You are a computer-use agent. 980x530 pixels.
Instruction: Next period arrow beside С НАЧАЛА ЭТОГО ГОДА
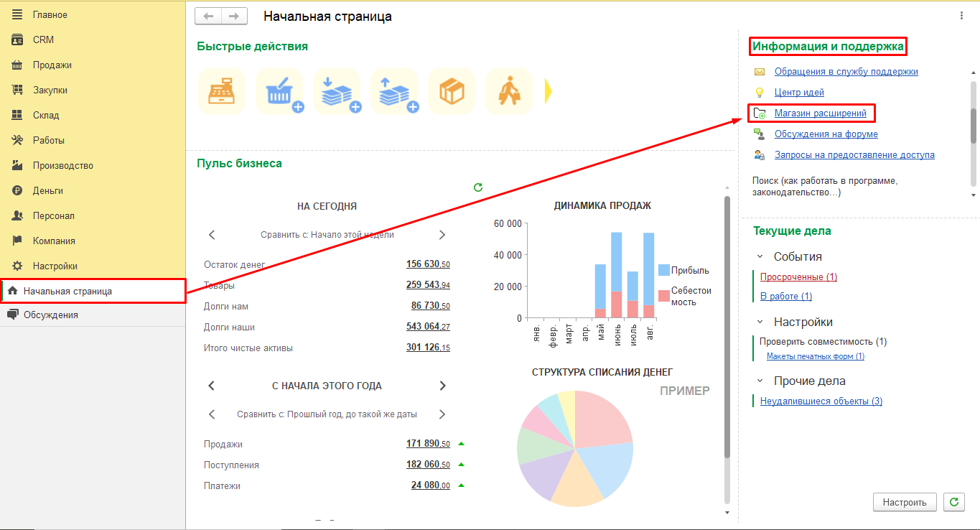[x=442, y=386]
